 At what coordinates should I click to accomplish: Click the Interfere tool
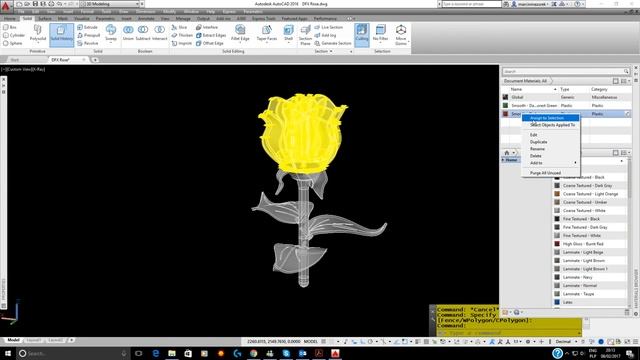click(x=207, y=27)
